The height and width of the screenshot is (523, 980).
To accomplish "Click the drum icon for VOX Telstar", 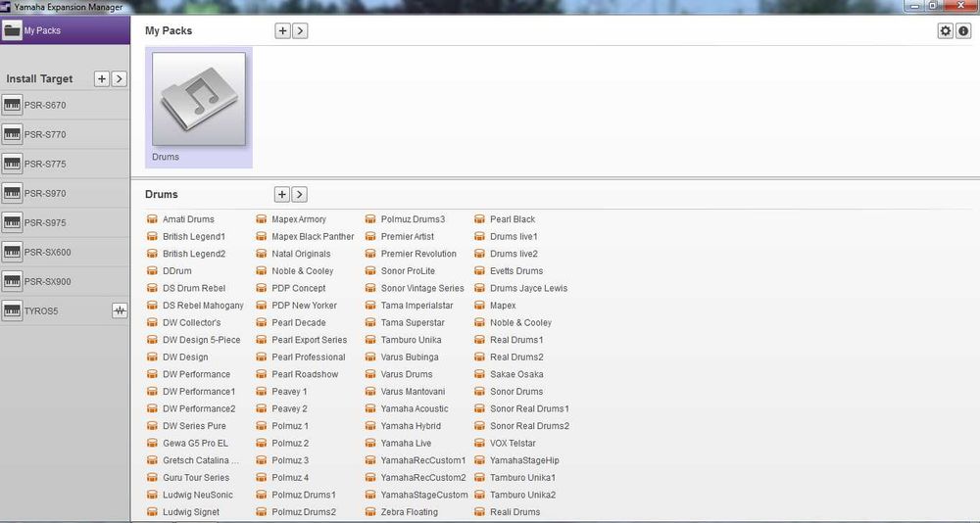I will tap(479, 443).
